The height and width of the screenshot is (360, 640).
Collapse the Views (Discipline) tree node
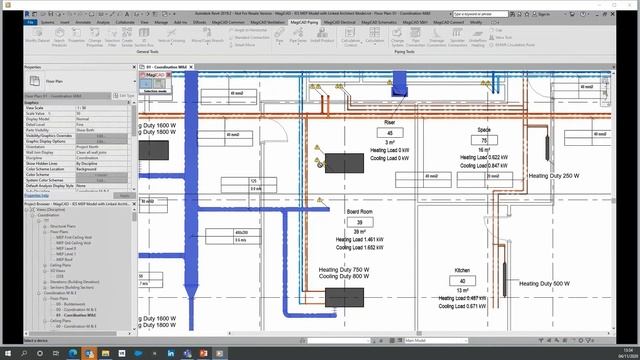click(x=27, y=209)
